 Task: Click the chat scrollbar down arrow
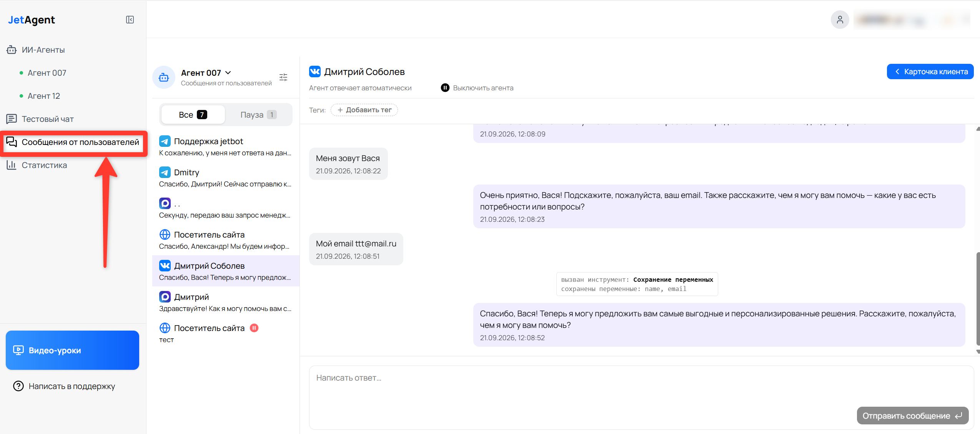tap(978, 352)
